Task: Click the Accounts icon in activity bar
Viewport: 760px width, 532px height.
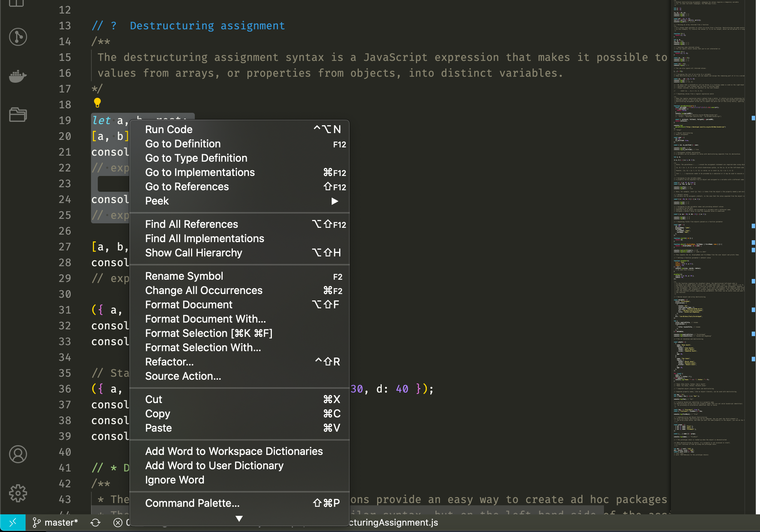Action: (x=18, y=454)
